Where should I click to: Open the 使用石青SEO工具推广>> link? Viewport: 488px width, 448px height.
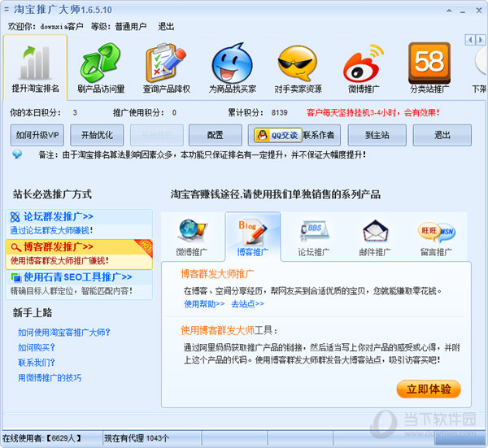[x=78, y=277]
